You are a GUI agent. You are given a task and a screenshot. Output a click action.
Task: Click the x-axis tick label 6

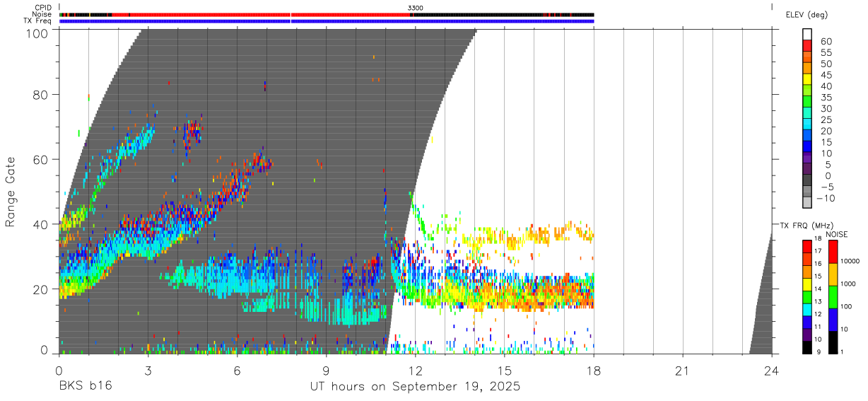click(x=237, y=371)
